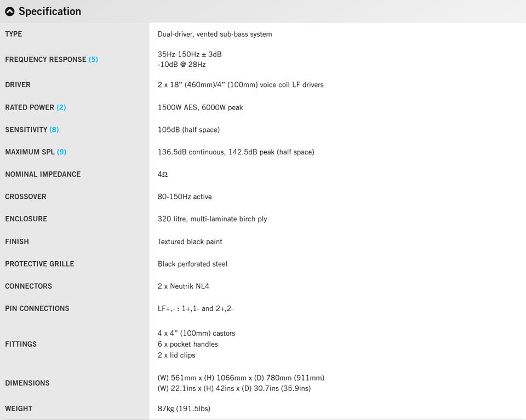Click the TYPE row label
The image size is (526, 420).
(x=13, y=34)
